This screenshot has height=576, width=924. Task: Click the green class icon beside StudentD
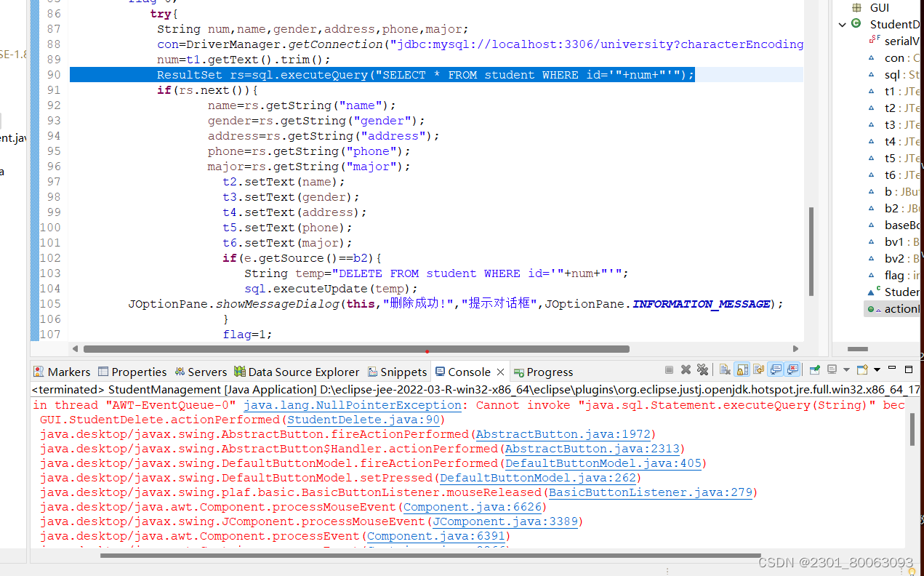coord(856,23)
